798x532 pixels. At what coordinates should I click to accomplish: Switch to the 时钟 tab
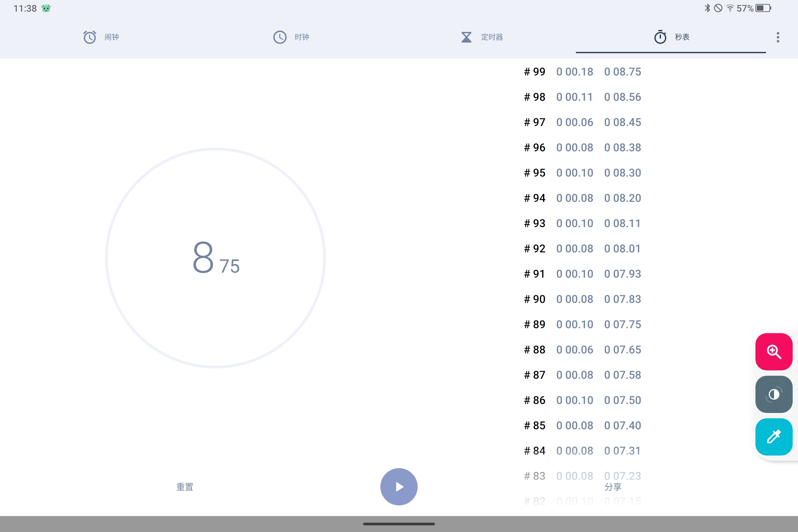(x=302, y=37)
